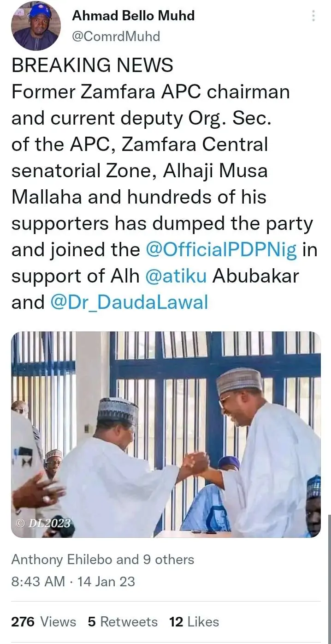View the 276 Views count
The image size is (331, 644).
coord(43,622)
